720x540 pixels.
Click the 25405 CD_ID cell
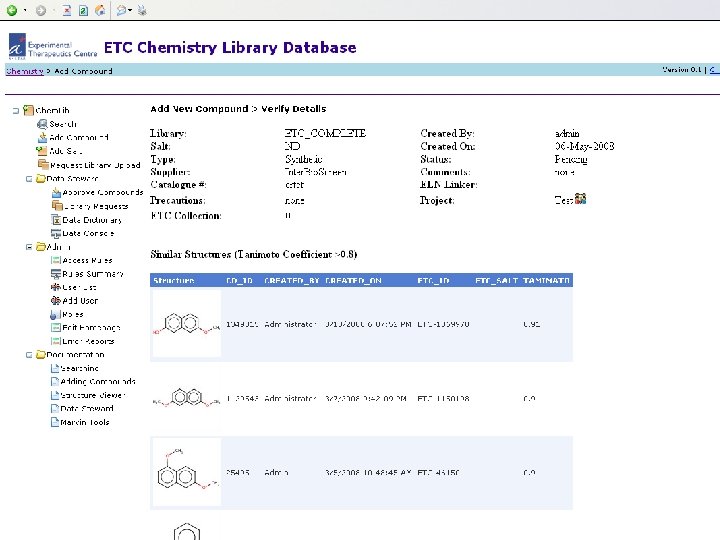coord(238,472)
